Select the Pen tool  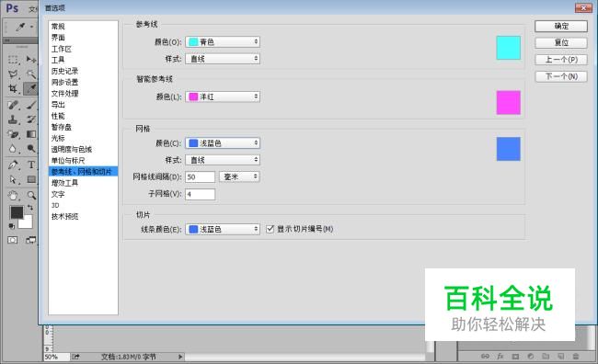click(13, 165)
